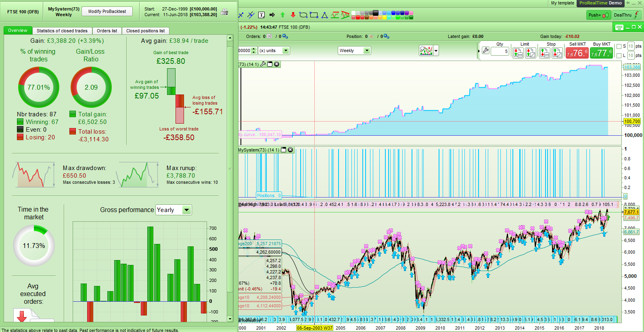Open order panel wrench settings
Image resolution: width=644 pixels, height=332 pixels.
click(486, 51)
